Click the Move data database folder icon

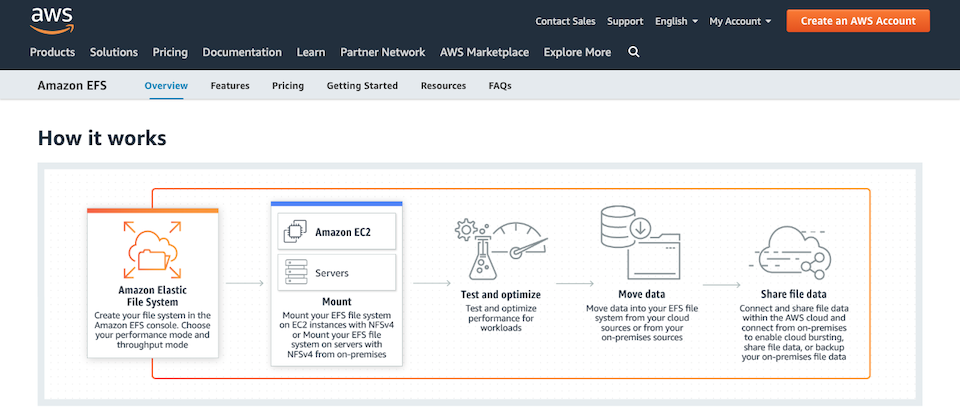pyautogui.click(x=640, y=242)
